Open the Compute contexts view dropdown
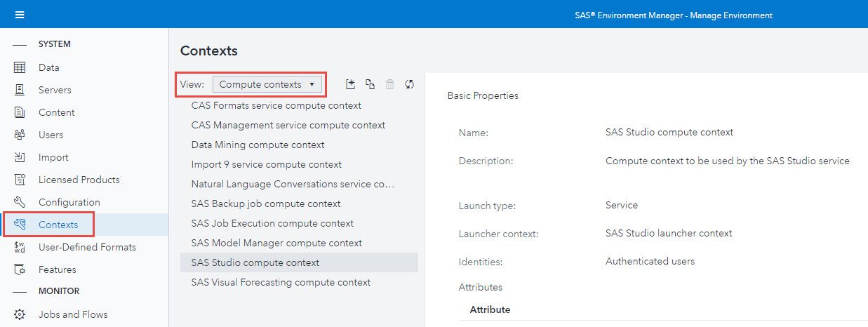 (267, 84)
